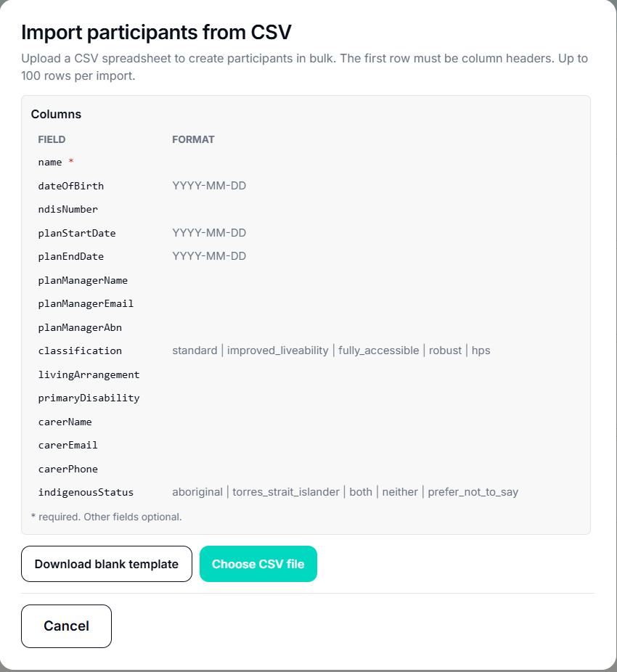
Task: Click the required asterisk next to name
Action: tap(71, 161)
